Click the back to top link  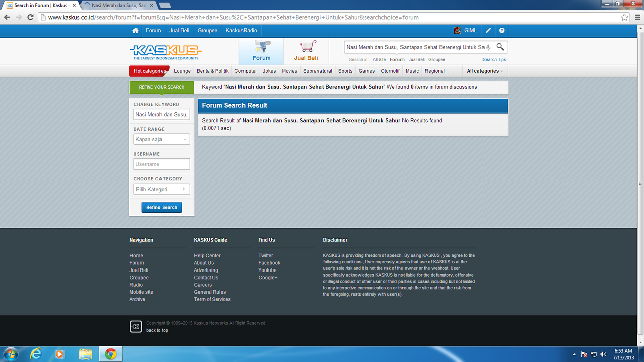(x=157, y=330)
